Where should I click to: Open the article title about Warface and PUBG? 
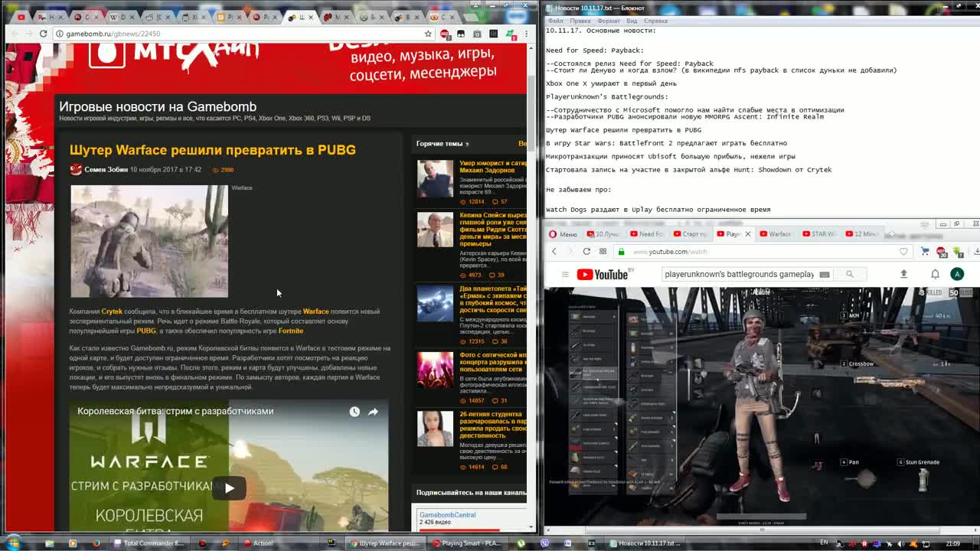(x=212, y=150)
